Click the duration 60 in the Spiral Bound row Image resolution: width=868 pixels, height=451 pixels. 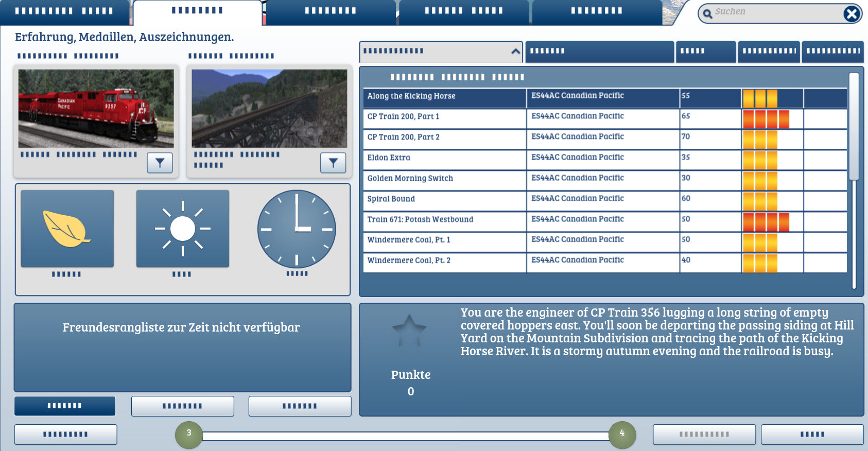point(686,199)
